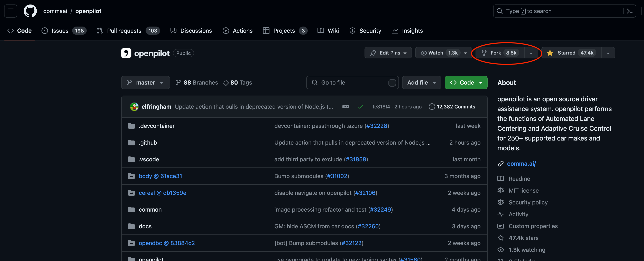
Task: Open the elfringham author profile link
Action: pyautogui.click(x=156, y=107)
